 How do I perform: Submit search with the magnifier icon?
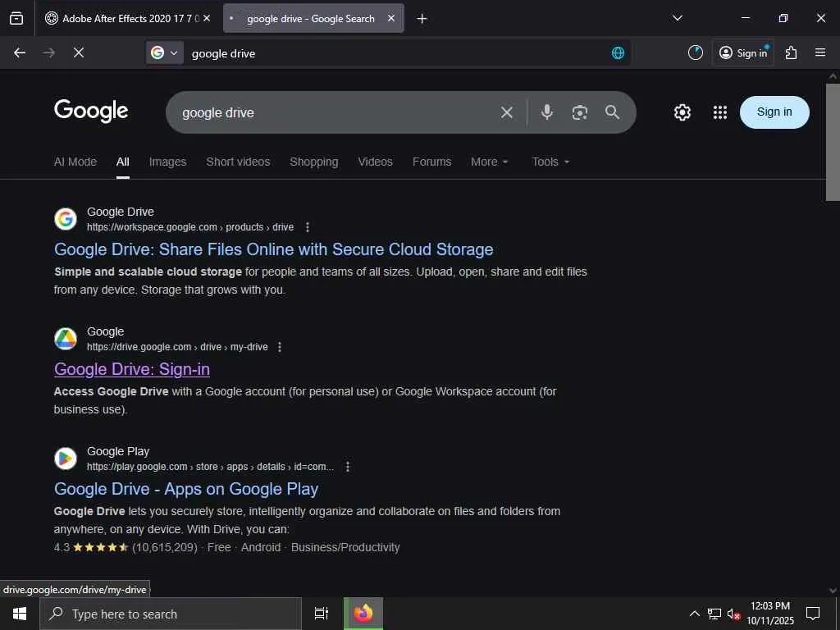[612, 112]
